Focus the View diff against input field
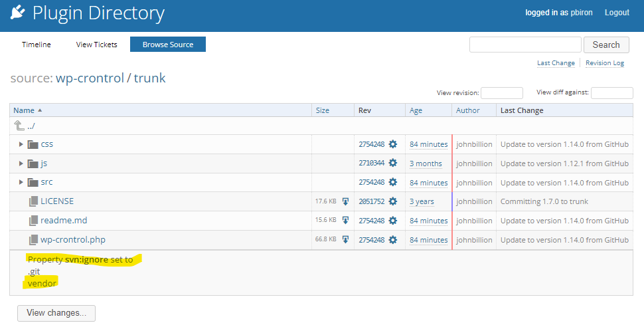Image resolution: width=644 pixels, height=327 pixels. coord(612,93)
